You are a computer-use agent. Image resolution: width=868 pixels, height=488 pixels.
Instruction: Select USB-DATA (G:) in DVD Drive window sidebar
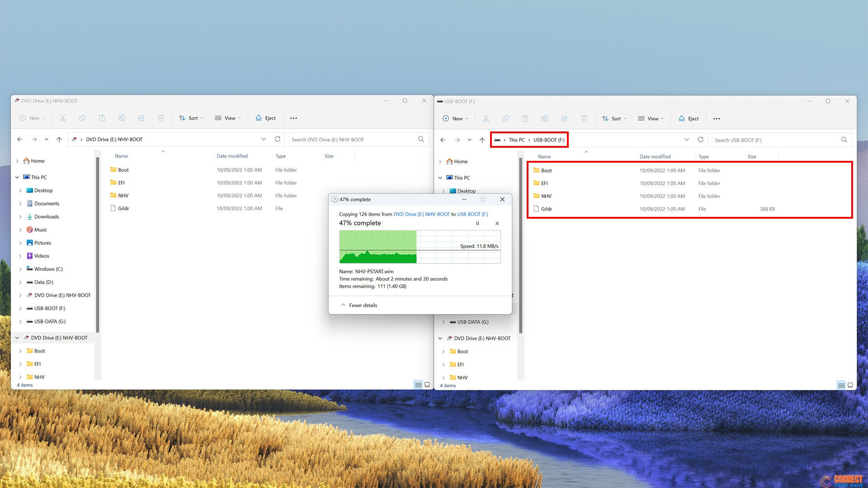point(50,321)
